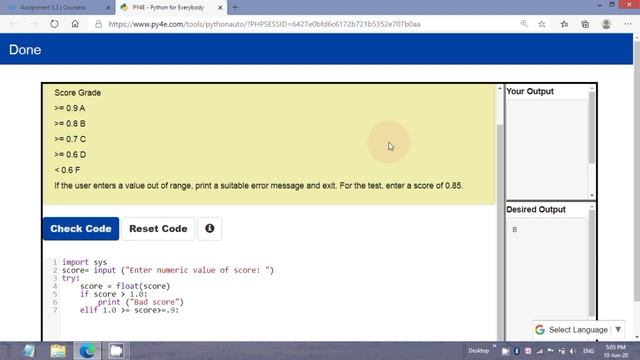Click the '>= 0.8 B' grade row

(x=70, y=124)
